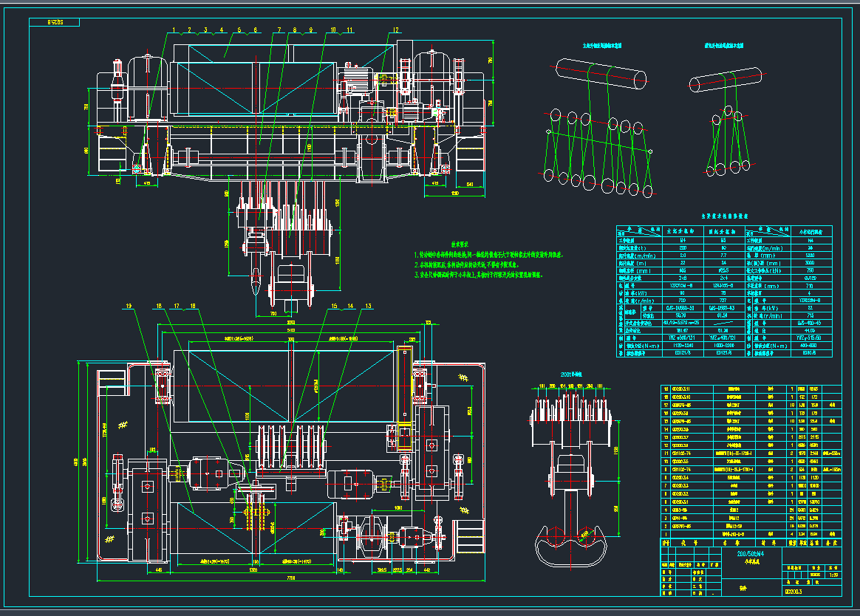Viewport: 860px width, 616px height.
Task: Select the green technical requirements heading
Action: [460, 244]
